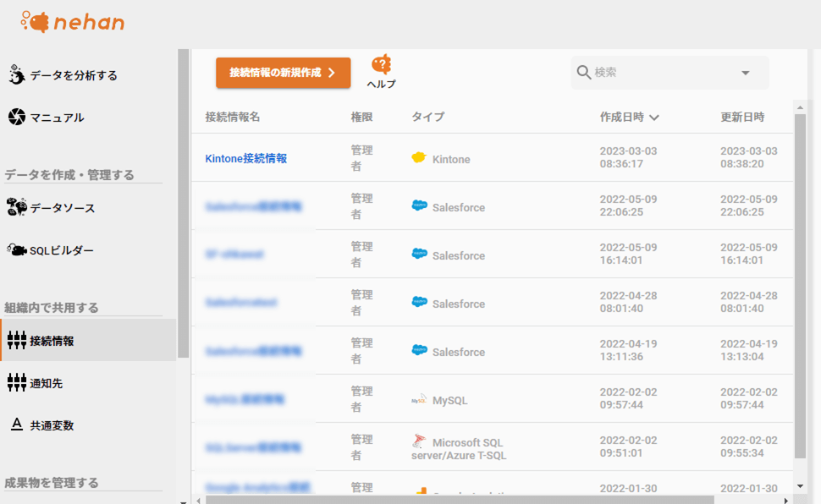Click the 権限 column header

(x=361, y=118)
